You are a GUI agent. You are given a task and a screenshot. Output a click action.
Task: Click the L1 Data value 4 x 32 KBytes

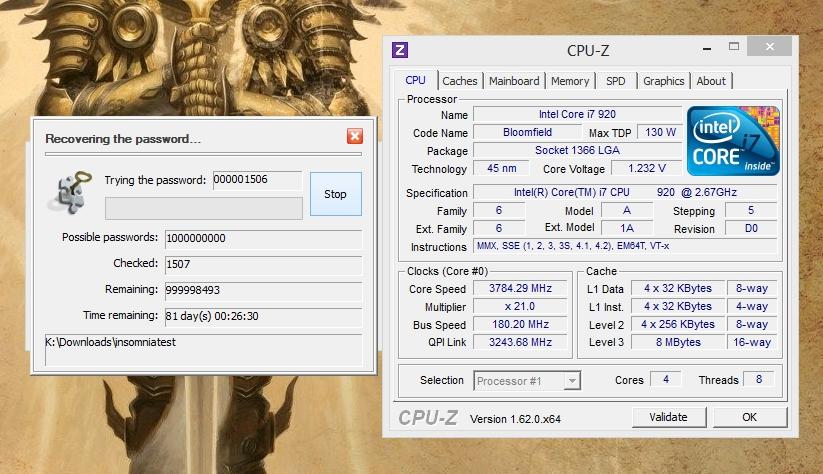point(678,288)
